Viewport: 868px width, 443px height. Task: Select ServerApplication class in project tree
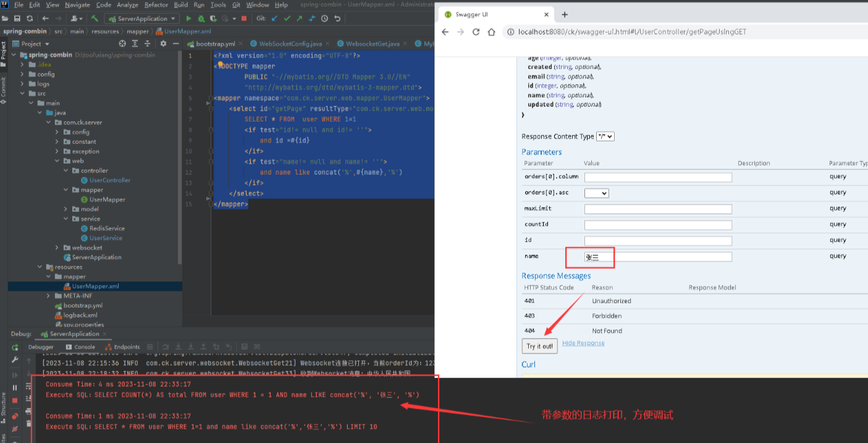coord(92,257)
